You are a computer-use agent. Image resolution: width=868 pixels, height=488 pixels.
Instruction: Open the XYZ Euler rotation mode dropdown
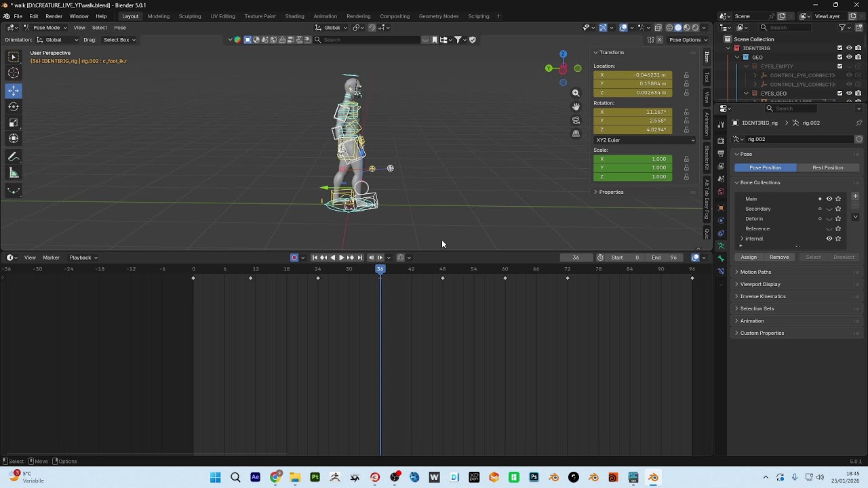click(645, 140)
